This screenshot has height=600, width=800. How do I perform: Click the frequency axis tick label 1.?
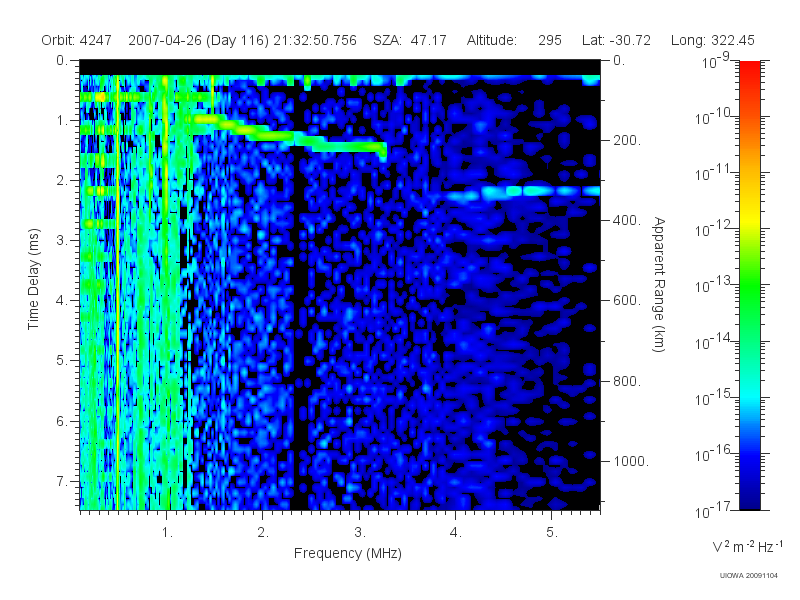tap(167, 533)
